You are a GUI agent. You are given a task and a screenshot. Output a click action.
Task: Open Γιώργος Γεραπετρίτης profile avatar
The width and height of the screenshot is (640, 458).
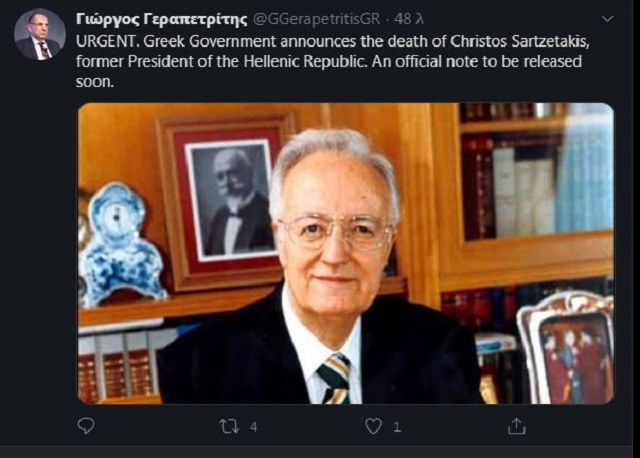click(40, 34)
